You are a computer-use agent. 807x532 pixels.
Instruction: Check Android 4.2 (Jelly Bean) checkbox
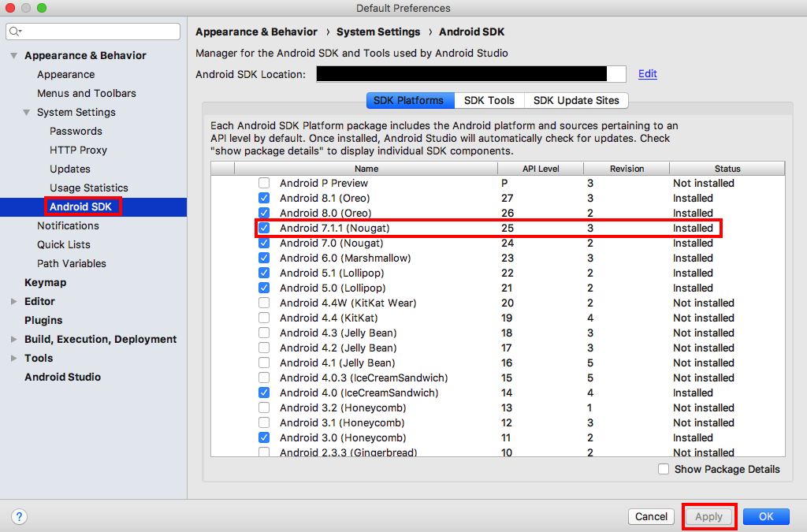pyautogui.click(x=264, y=348)
